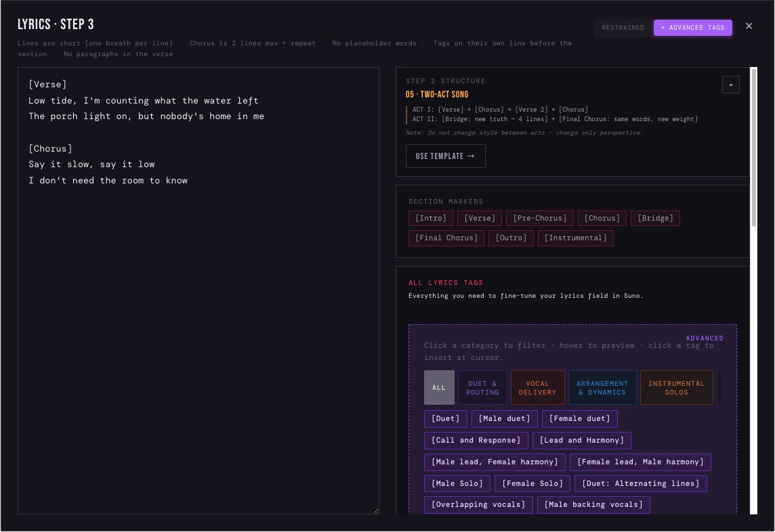Insert the [Female duet] tag
Image resolution: width=775 pixels, height=532 pixels.
coord(579,419)
